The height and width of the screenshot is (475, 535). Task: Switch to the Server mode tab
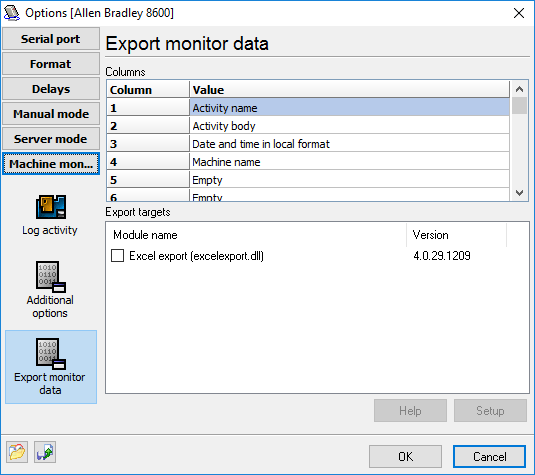(50, 139)
